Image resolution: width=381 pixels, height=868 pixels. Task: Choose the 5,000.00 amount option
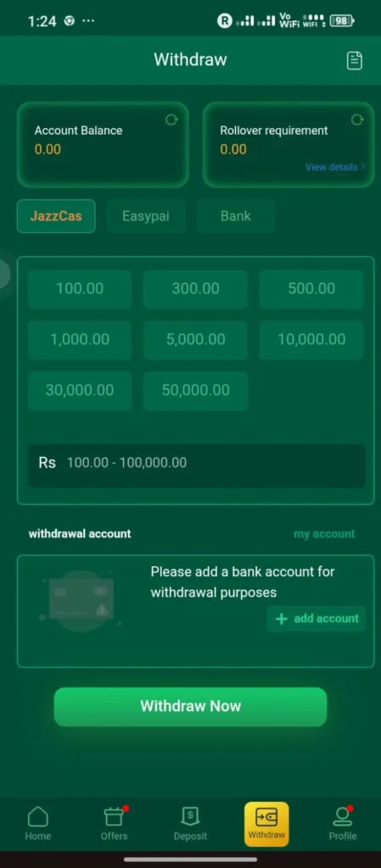click(195, 339)
